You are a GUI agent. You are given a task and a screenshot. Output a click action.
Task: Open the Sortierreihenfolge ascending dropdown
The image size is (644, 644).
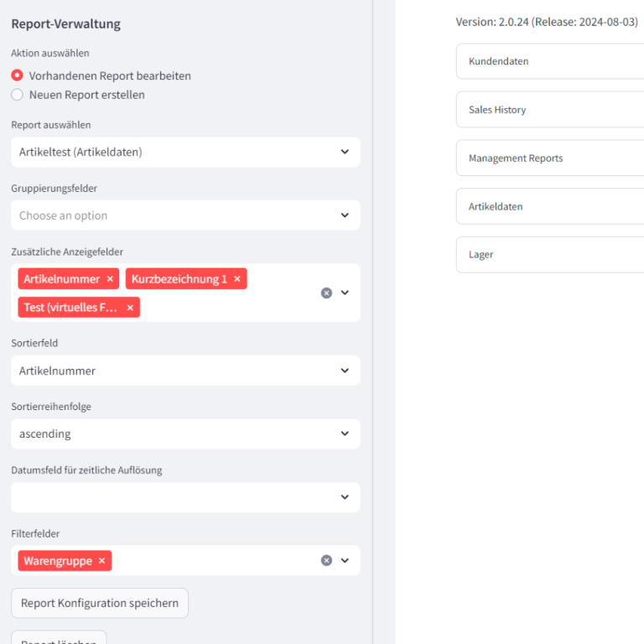coord(185,434)
